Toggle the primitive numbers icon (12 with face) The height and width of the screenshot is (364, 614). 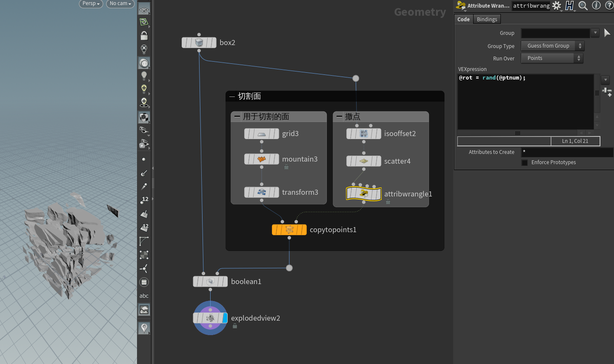144,227
